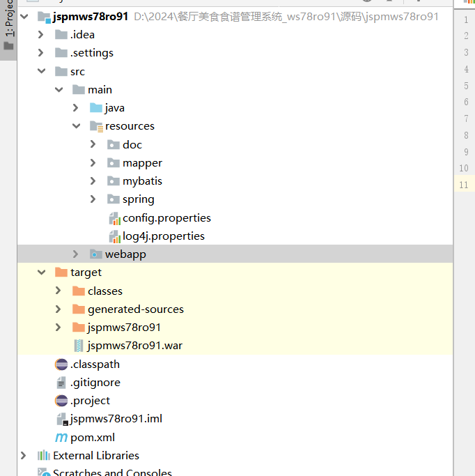Expand the .idea folder arrow
Viewport: 475px width, 476px height.
pos(41,35)
